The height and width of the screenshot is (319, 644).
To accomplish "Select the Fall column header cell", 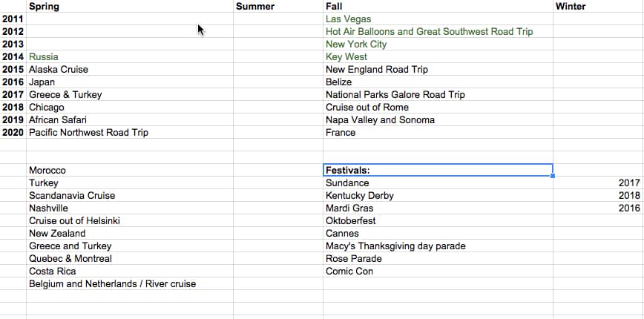I will tap(438, 6).
